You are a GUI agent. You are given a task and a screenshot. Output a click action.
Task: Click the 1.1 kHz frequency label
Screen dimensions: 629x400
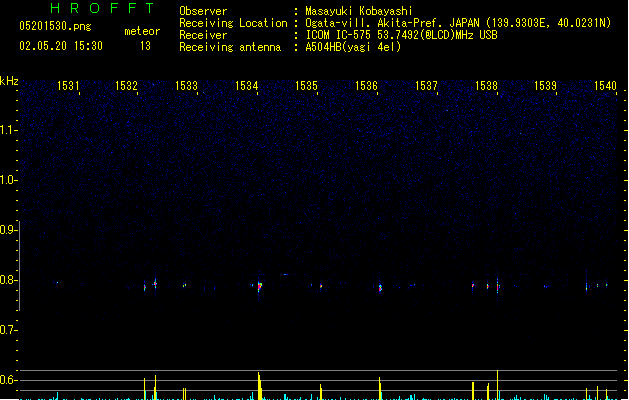8,130
